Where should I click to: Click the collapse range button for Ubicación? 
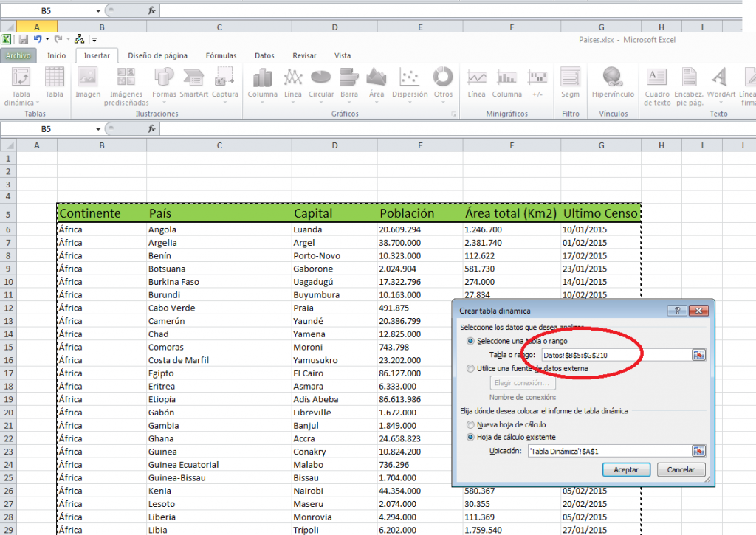click(698, 451)
